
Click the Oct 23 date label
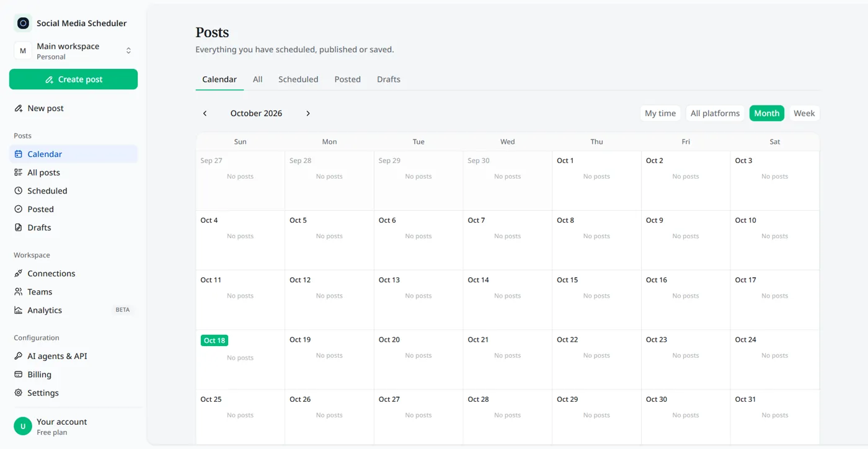click(657, 340)
